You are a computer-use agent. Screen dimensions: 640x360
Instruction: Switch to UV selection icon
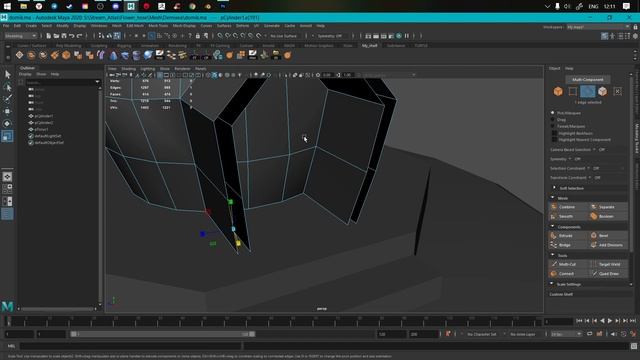coord(618,91)
